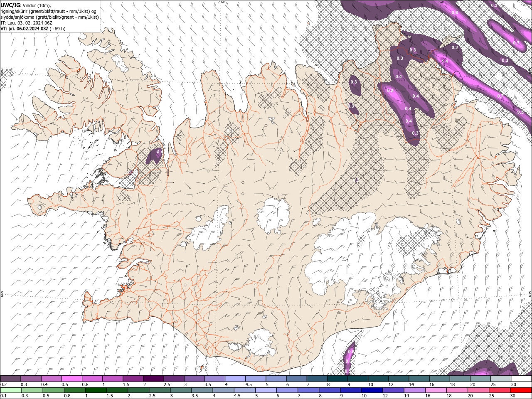
Task: Pick the palest green swatch after 0.1 in rain legend
Action: point(10,390)
